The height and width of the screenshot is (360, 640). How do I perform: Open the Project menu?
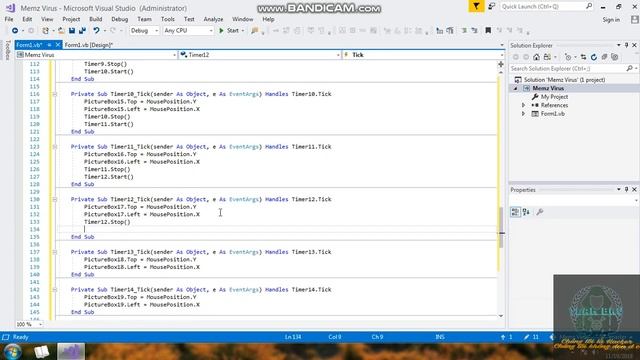tap(71, 19)
